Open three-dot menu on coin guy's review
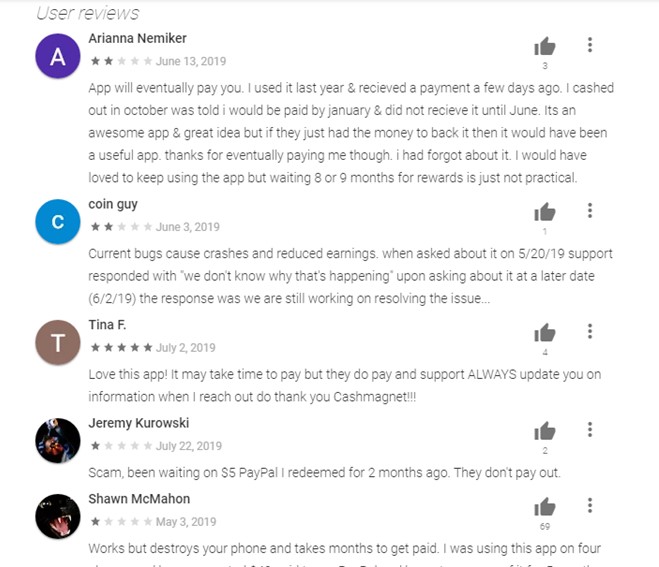Viewport: 659px width, 567px height. coord(590,211)
